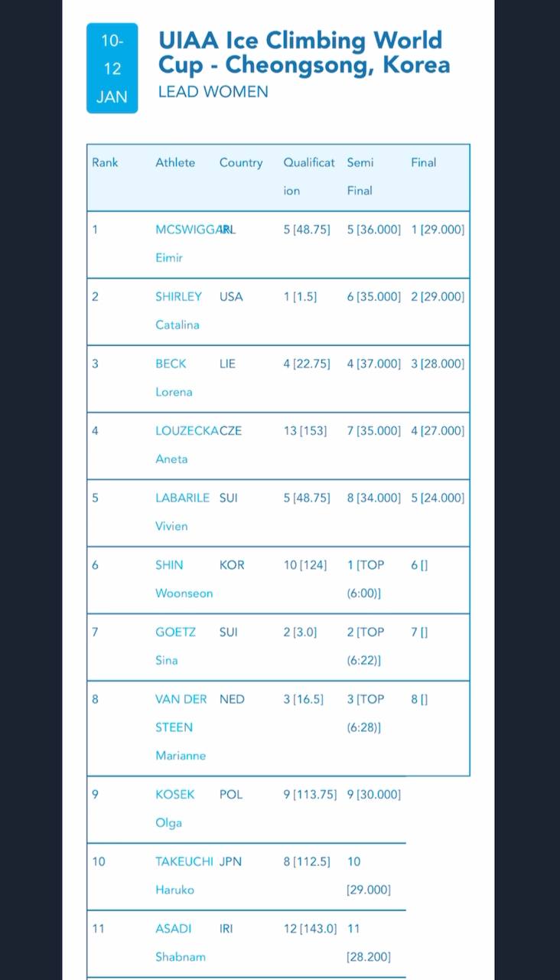The image size is (560, 980).
Task: Tap the 10-12 JAN date badge
Action: (x=112, y=68)
